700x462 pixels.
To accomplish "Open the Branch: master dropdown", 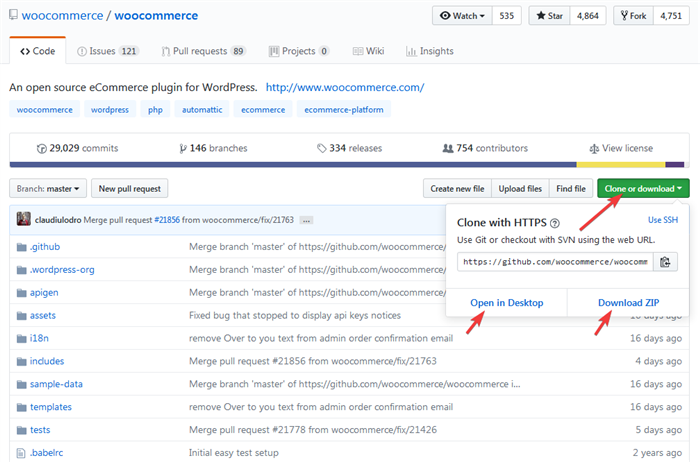I will (48, 189).
